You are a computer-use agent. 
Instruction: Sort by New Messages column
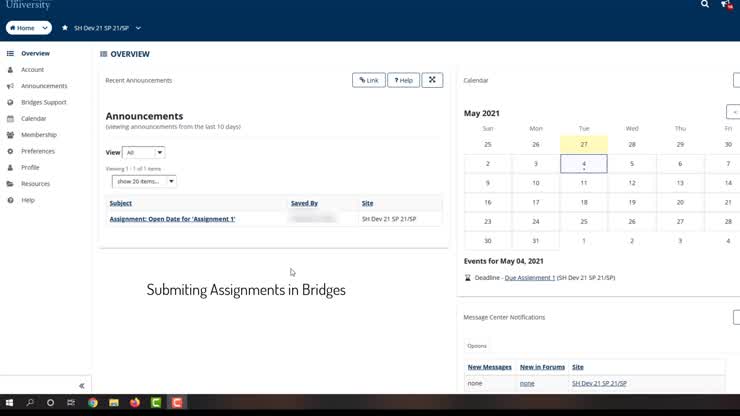pyautogui.click(x=489, y=367)
